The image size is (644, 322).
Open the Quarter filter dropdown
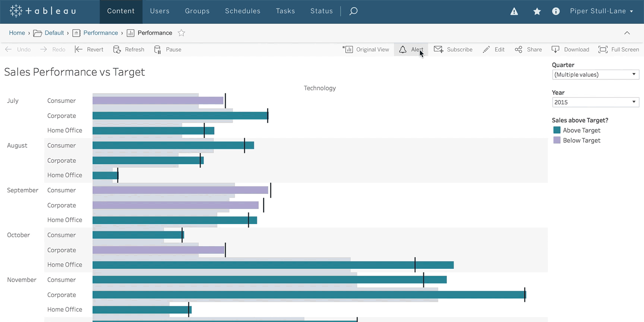pos(596,74)
